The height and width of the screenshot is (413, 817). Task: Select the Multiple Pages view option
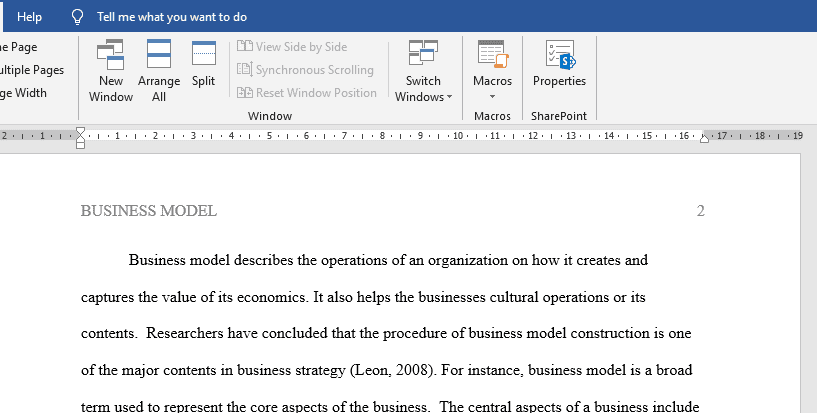pos(32,70)
